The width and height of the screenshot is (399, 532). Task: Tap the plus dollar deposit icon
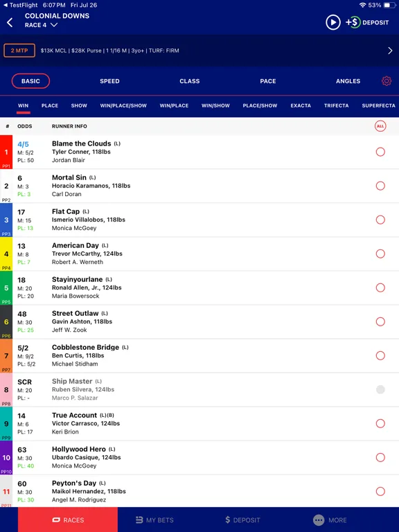[353, 22]
